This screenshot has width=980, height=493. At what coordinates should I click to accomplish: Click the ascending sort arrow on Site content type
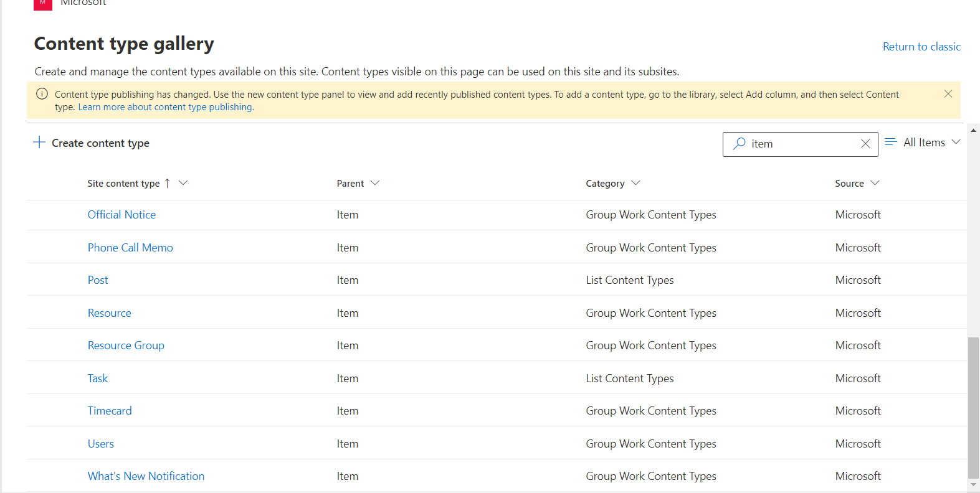point(167,184)
